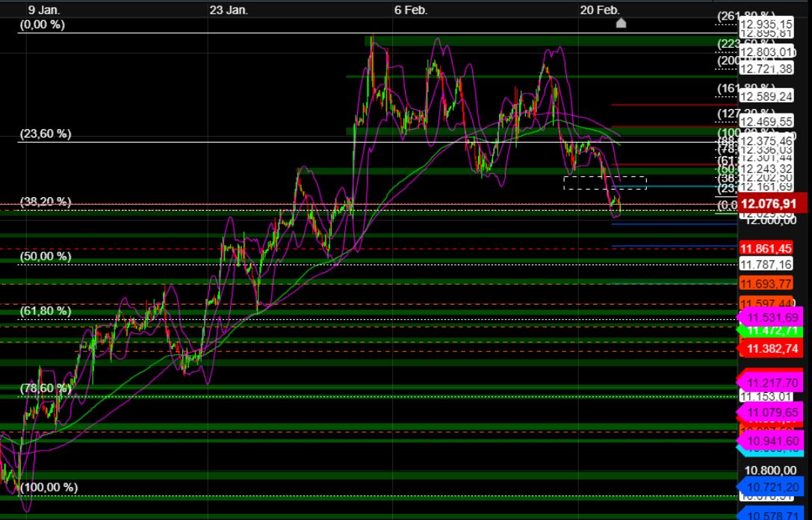Image resolution: width=812 pixels, height=520 pixels.
Task: Click the 20 Feb. date axis label
Action: pyautogui.click(x=601, y=10)
